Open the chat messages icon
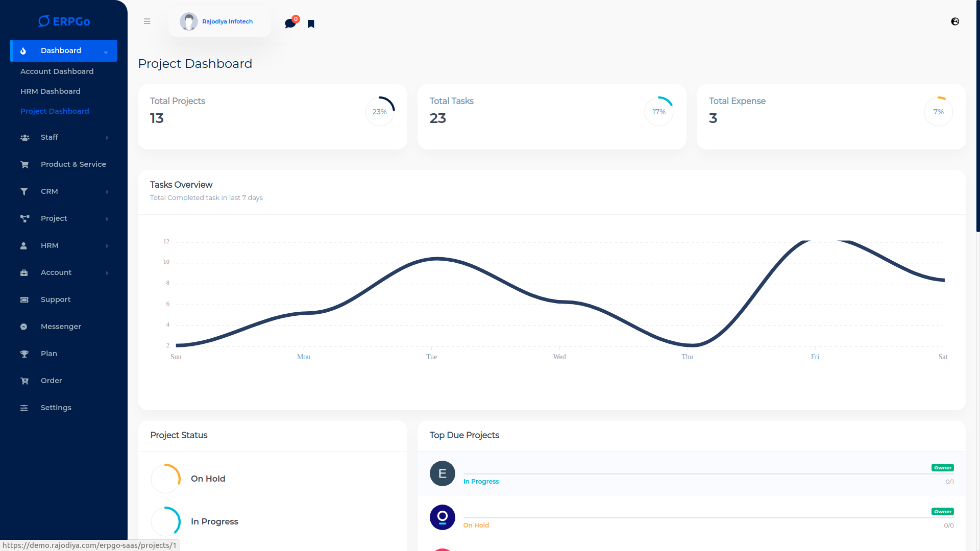Screen dimensions: 980x551 (x=290, y=23)
